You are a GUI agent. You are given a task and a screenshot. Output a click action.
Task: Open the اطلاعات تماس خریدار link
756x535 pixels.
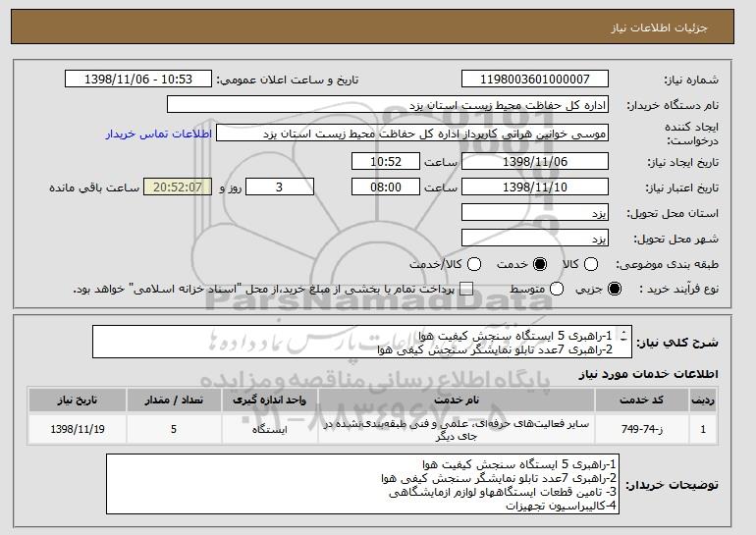coord(159,134)
